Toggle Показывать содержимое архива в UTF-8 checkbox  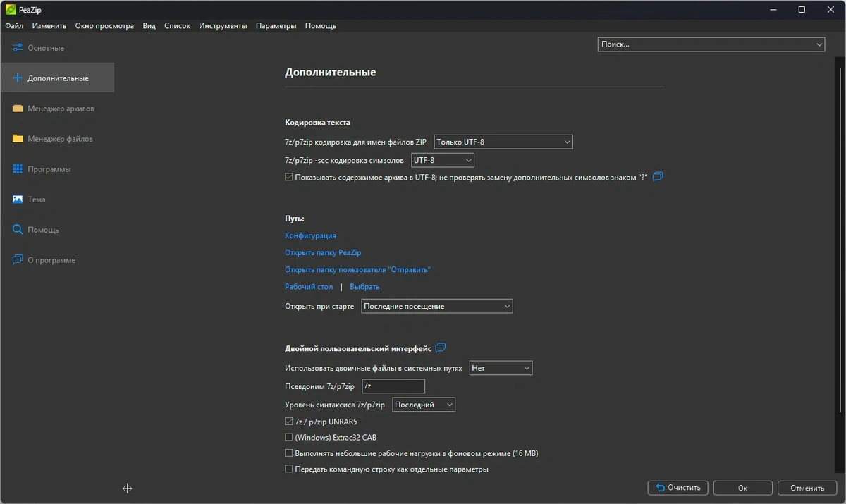point(288,177)
